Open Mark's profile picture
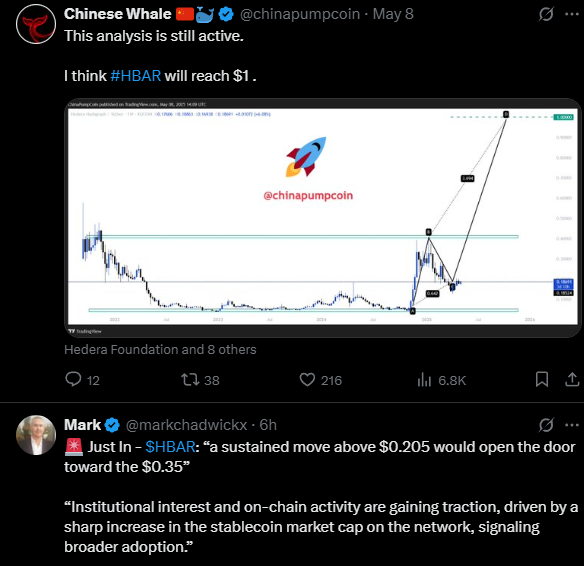The width and height of the screenshot is (584, 566). [36, 435]
